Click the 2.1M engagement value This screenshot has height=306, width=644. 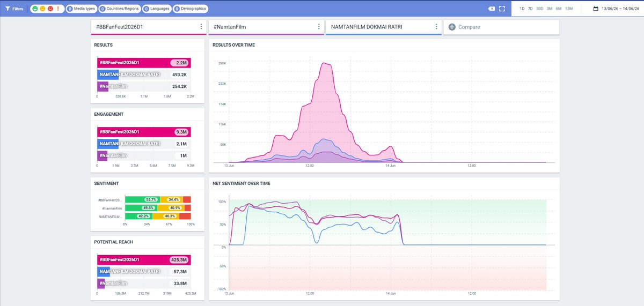coord(181,144)
